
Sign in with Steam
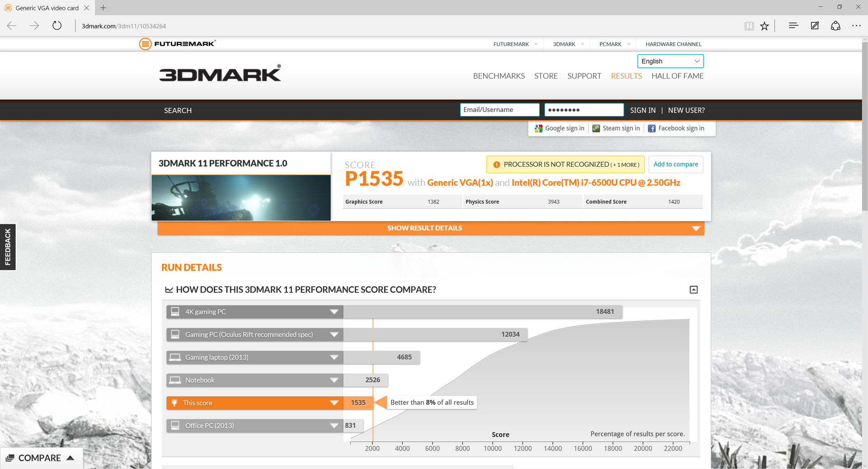pyautogui.click(x=616, y=128)
